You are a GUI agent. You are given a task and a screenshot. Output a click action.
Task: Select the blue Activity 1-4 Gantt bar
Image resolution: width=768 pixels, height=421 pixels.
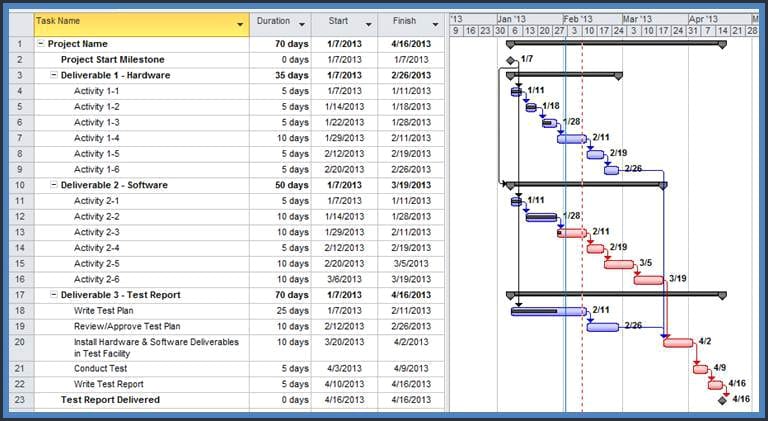click(572, 138)
